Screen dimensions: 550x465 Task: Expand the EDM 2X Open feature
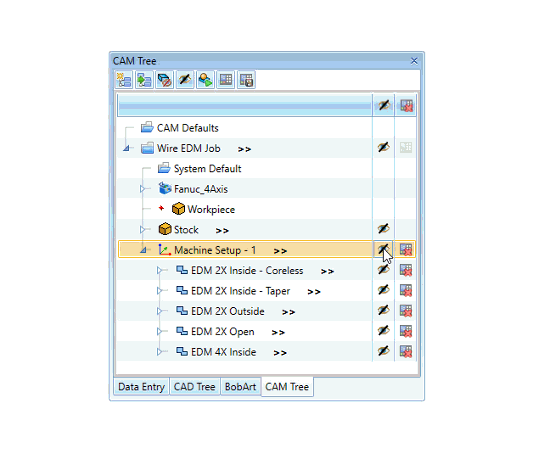[x=159, y=331]
